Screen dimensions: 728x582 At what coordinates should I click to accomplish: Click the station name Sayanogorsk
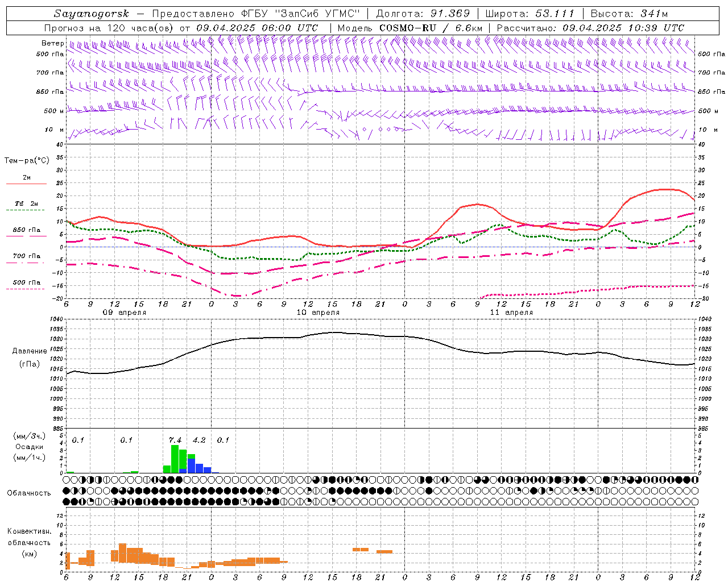[x=92, y=14]
